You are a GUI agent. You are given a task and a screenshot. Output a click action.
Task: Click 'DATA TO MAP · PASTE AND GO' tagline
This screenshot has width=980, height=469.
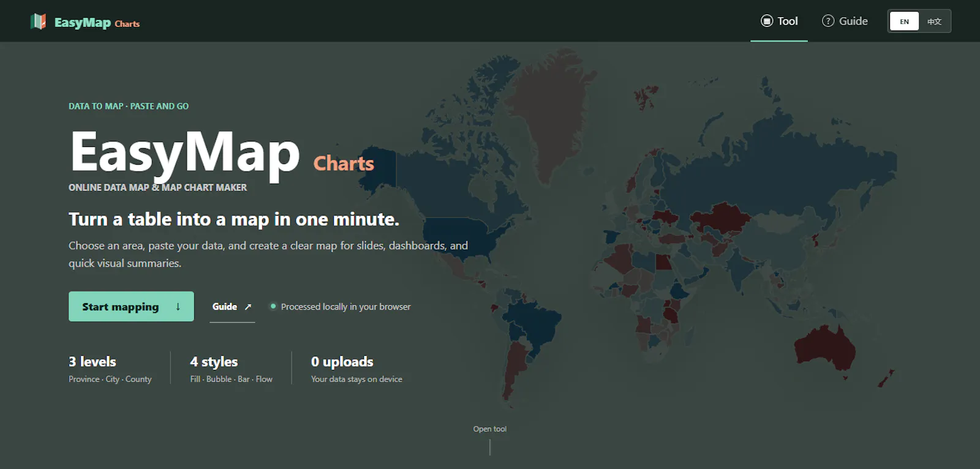click(129, 106)
